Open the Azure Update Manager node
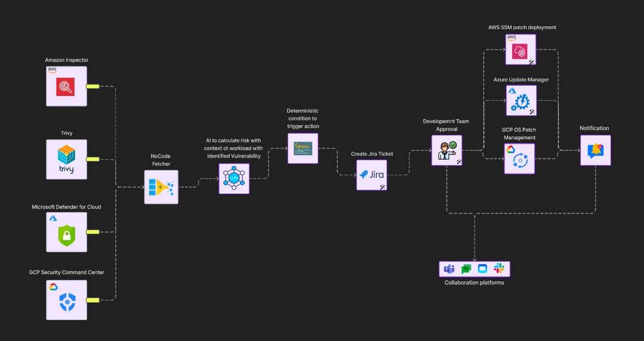This screenshot has width=644, height=341. (x=521, y=100)
